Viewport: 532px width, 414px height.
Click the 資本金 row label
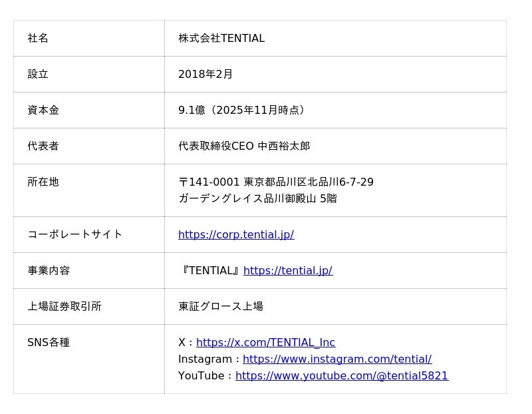tap(43, 110)
